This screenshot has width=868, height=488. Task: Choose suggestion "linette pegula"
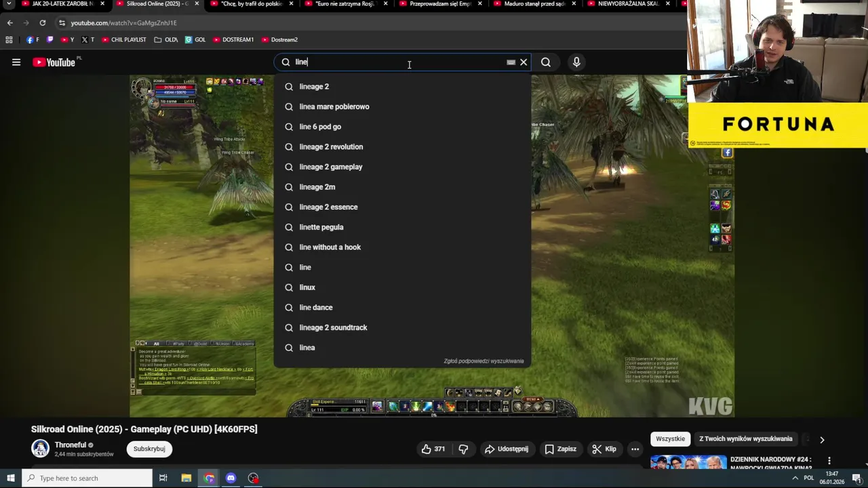coord(402,227)
